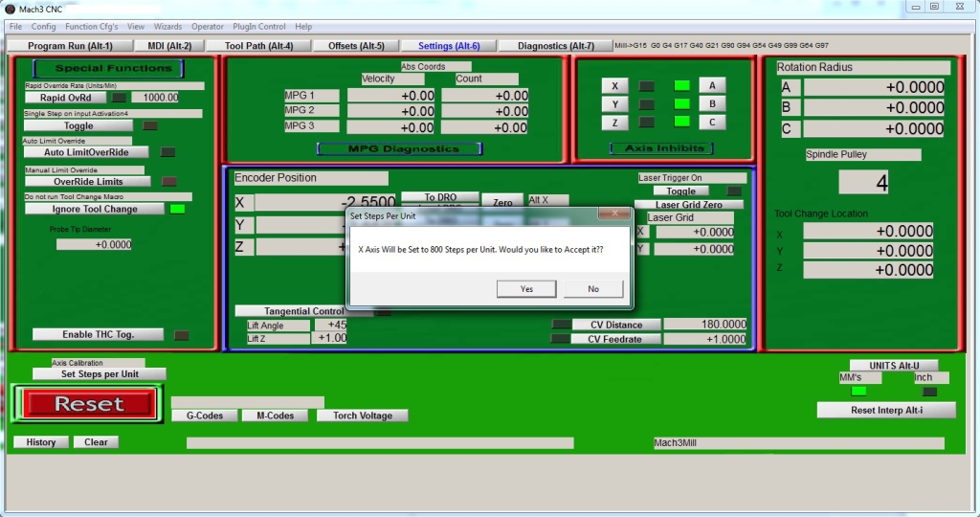980x517 pixels.
Task: Switch to Offsets (Alt-5) tab
Action: [x=356, y=46]
